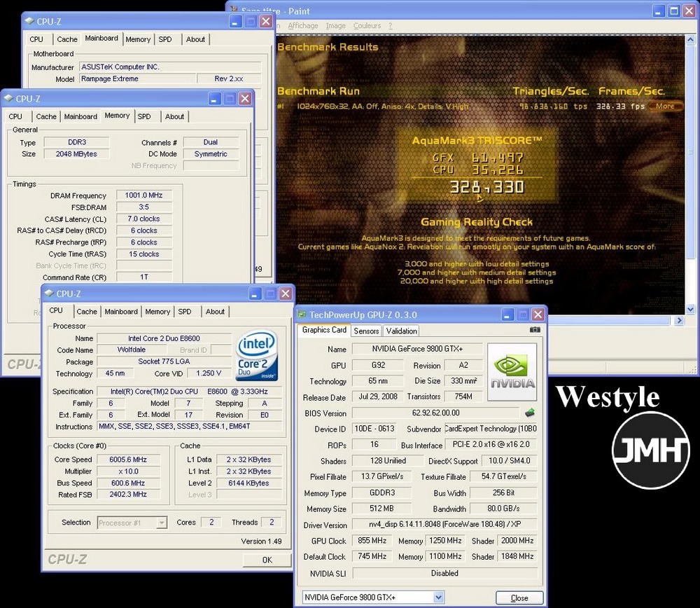Click the NVIDIA logo in GPU-Z
The width and height of the screenshot is (700, 608).
[x=512, y=372]
